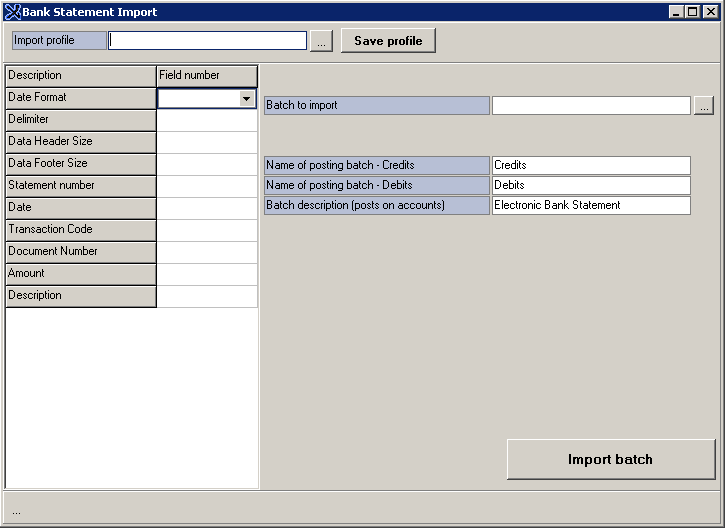Click the Bank Statement Import title bar icon

click(x=13, y=12)
